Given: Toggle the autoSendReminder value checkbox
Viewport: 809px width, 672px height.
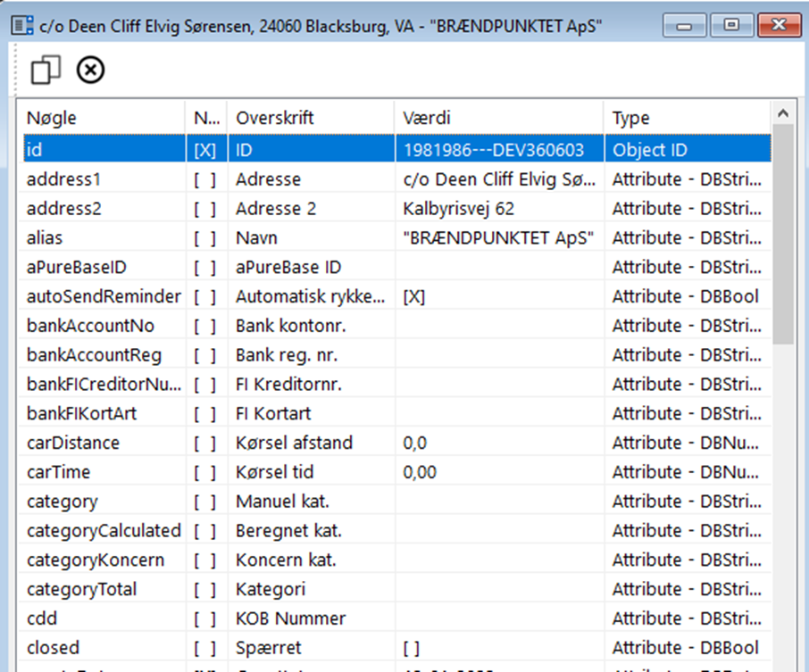Looking at the screenshot, I should [x=413, y=297].
